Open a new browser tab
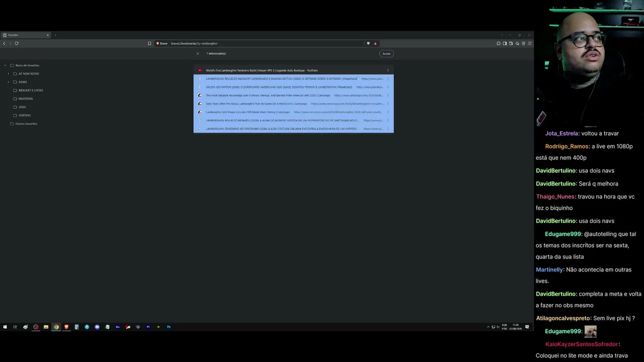The width and height of the screenshot is (644, 362). coord(55,35)
